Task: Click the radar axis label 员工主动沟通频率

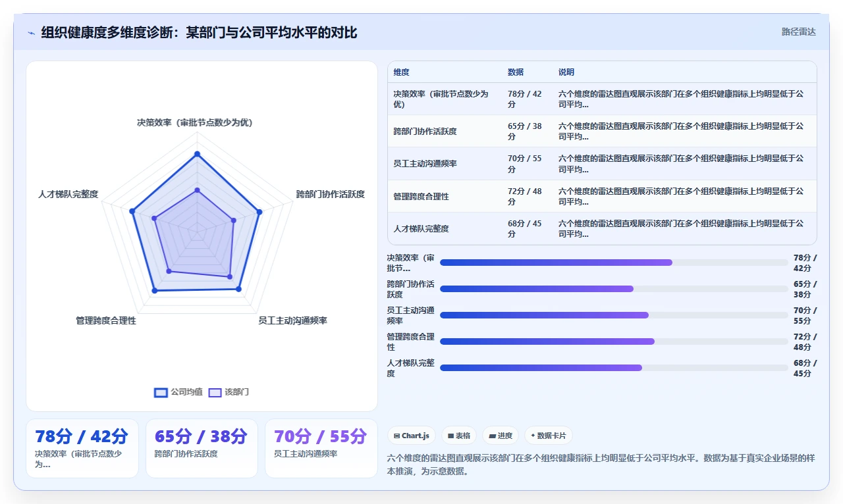Action: click(292, 320)
